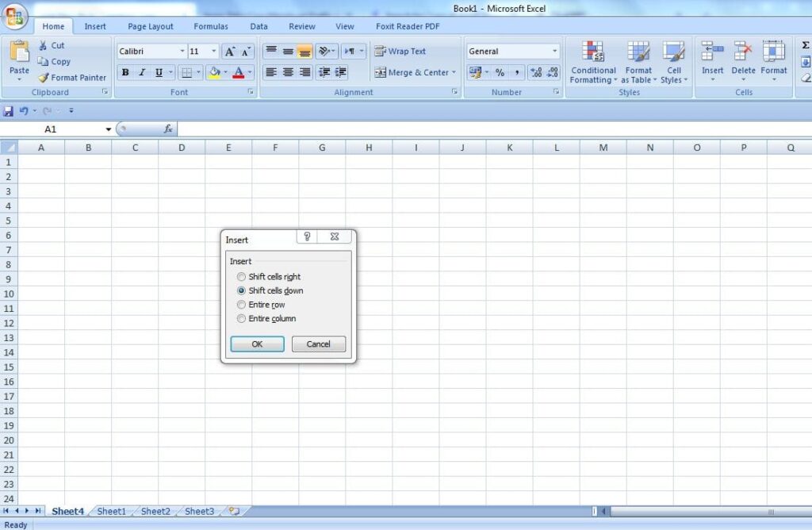The height and width of the screenshot is (530, 812).
Task: Open the font size 11 dropdown
Action: pyautogui.click(x=214, y=52)
